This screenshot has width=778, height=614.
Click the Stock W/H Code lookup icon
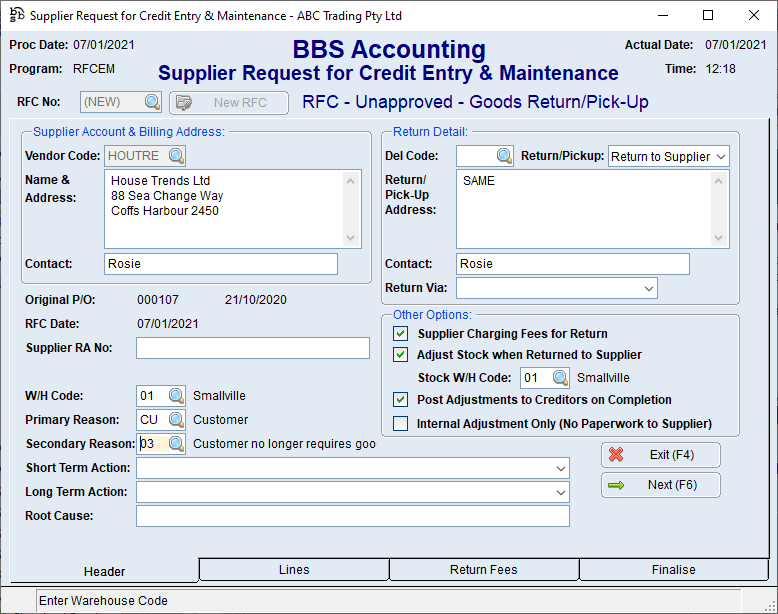click(560, 378)
